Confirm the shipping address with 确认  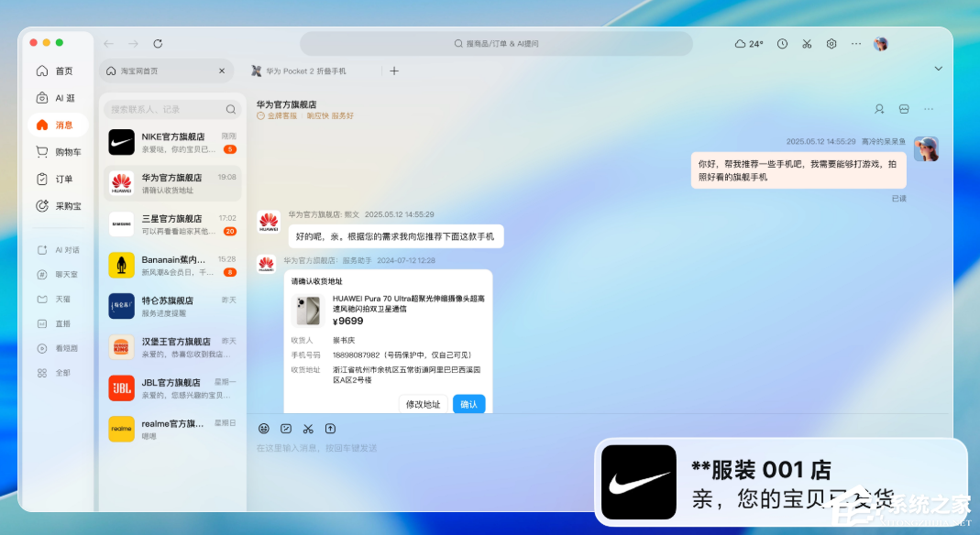pos(468,403)
